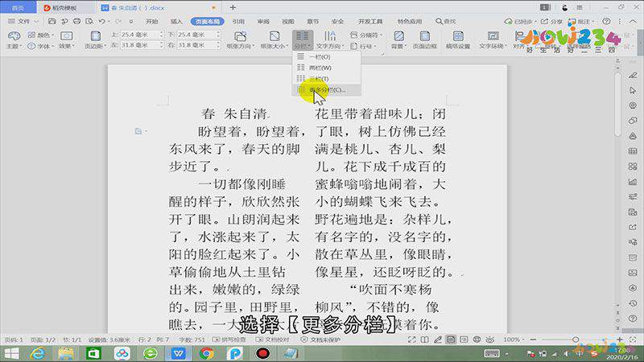Click the 查找 (Find) search button
Image resolution: width=644 pixels, height=362 pixels.
(x=446, y=21)
